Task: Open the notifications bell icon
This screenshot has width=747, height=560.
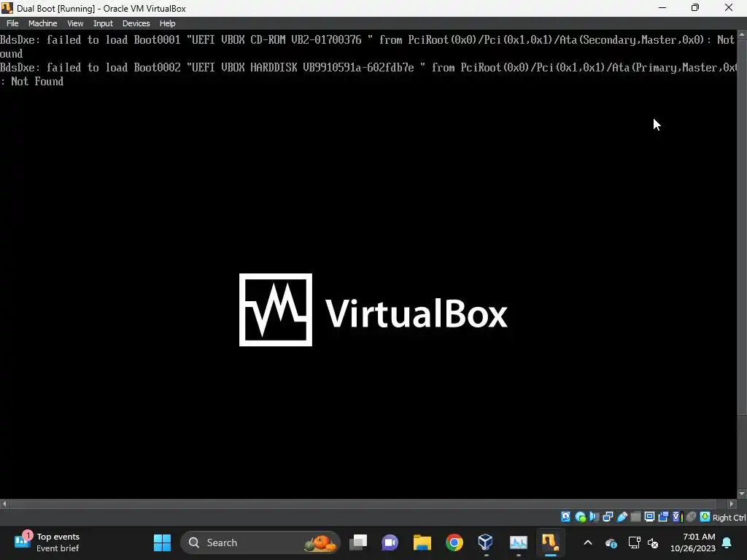Action: (x=727, y=542)
